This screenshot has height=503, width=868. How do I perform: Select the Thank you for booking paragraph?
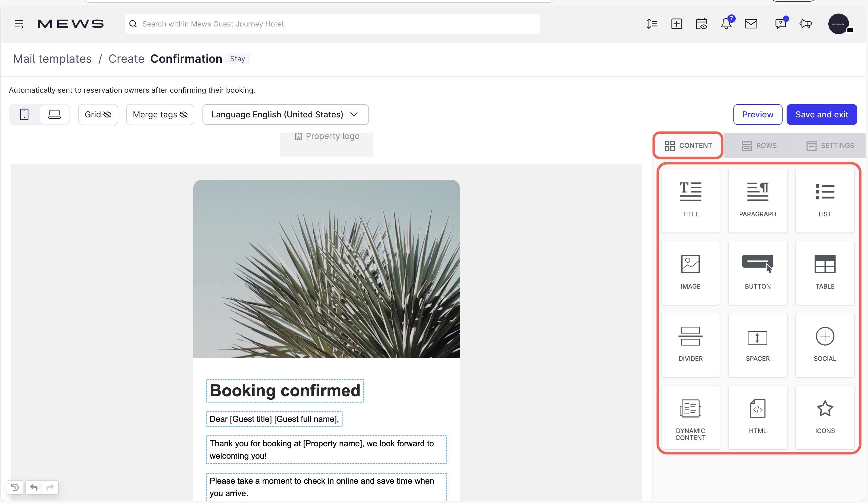(326, 449)
